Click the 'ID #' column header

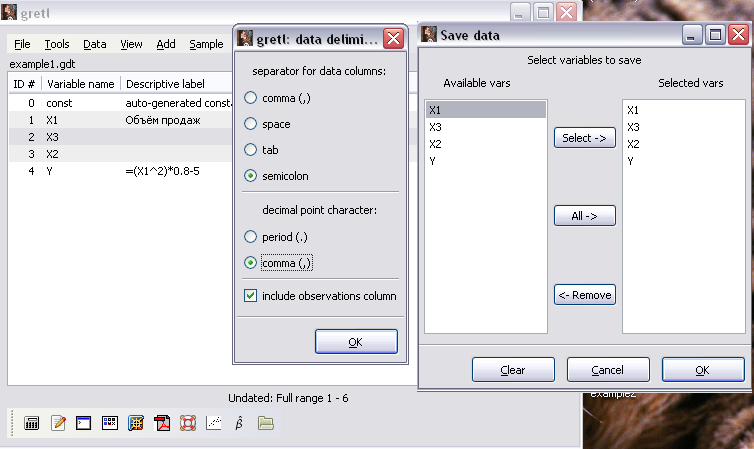[25, 84]
